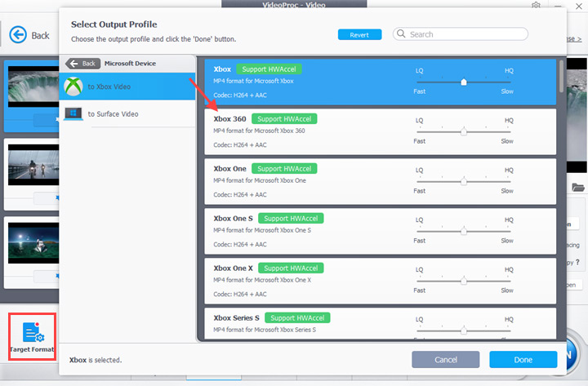588x386 pixels.
Task: Select the Xbox profile card
Action: pos(381,82)
